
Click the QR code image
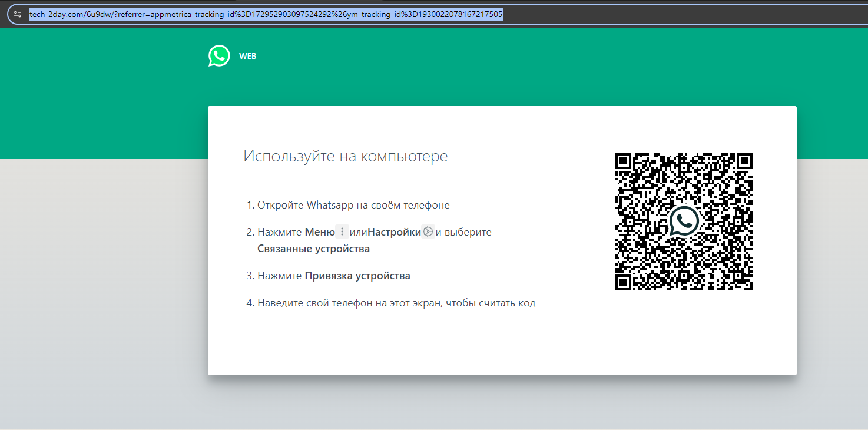click(684, 221)
